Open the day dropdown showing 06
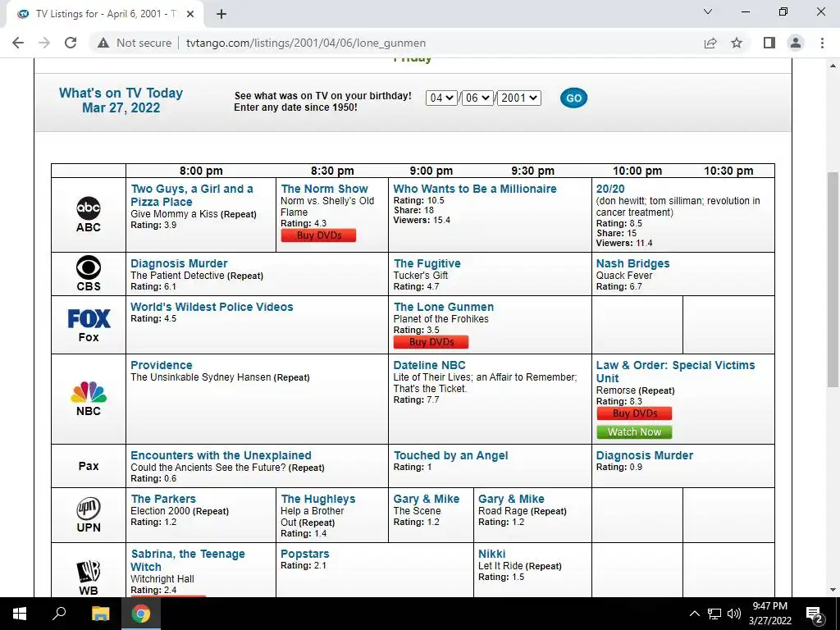The image size is (840, 630). pyautogui.click(x=477, y=98)
